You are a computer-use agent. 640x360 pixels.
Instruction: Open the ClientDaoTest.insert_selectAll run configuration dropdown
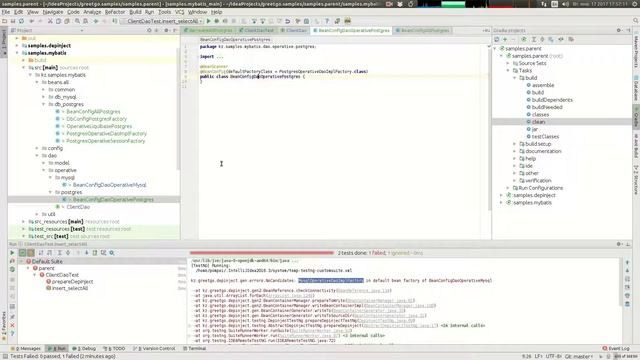[162, 21]
